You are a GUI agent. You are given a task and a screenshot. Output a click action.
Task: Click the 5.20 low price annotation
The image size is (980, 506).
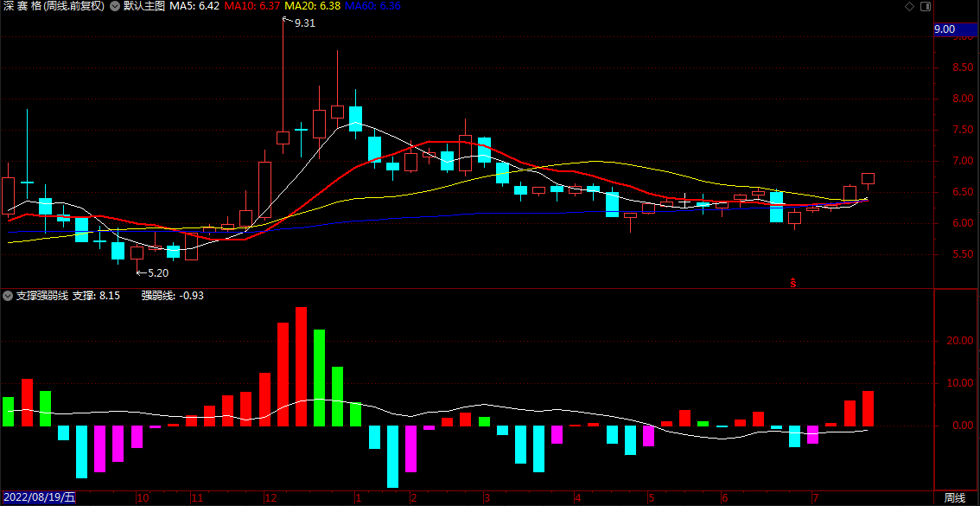[158, 272]
